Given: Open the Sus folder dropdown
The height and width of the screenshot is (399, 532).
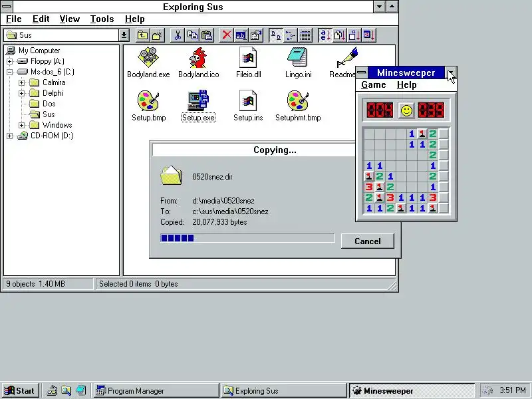Looking at the screenshot, I should 124,35.
